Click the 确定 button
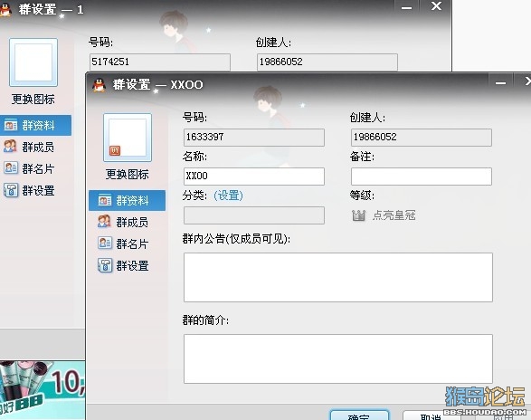531x420 pixels. 359,416
